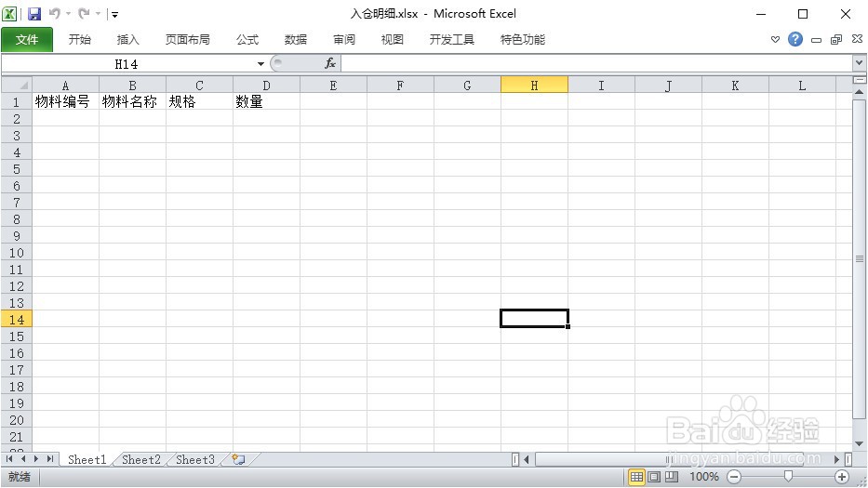
Task: Click the Excel application icon
Action: (9, 14)
